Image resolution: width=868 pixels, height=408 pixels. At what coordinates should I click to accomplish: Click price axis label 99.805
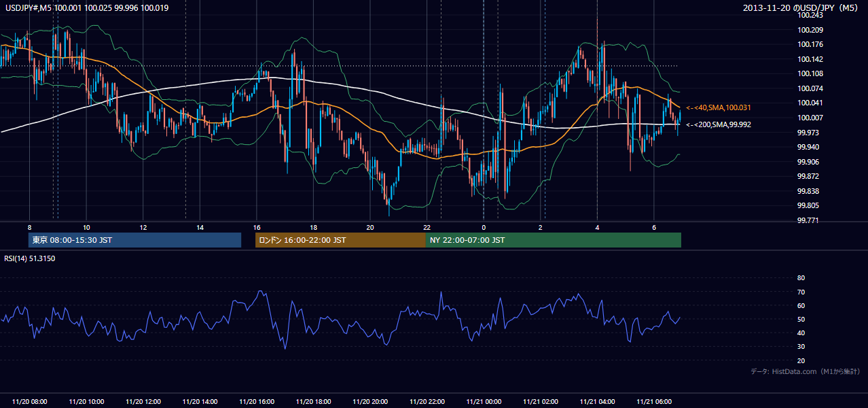coord(808,205)
